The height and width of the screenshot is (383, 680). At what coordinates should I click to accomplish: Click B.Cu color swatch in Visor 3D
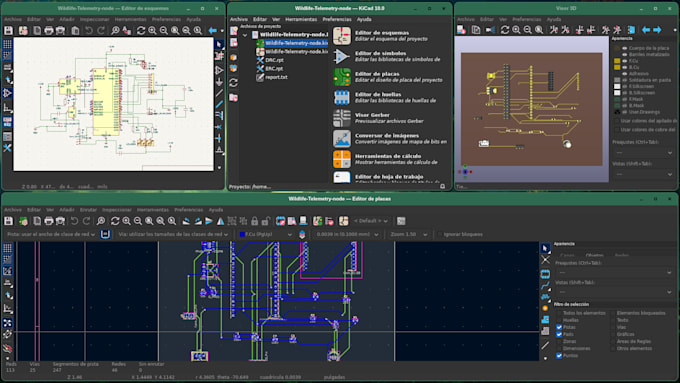617,68
